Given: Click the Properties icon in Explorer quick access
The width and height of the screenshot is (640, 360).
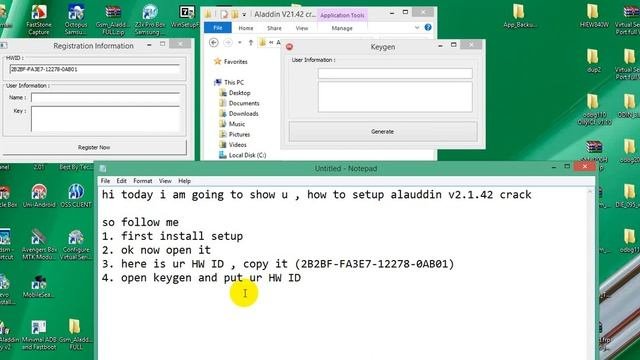Looking at the screenshot, I should tap(224, 14).
